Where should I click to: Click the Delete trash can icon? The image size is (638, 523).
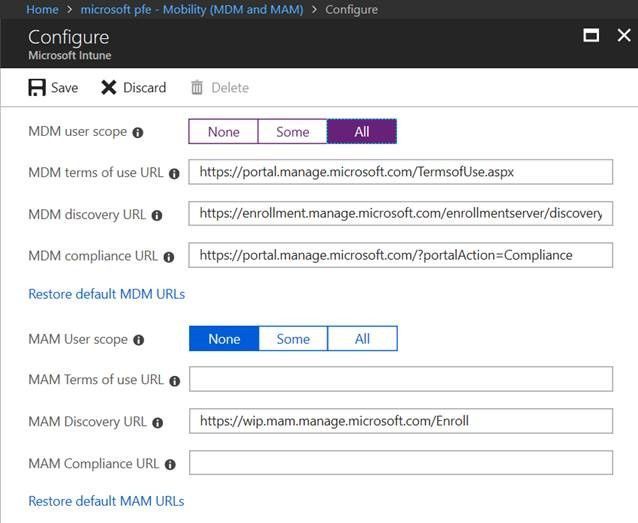coord(197,88)
